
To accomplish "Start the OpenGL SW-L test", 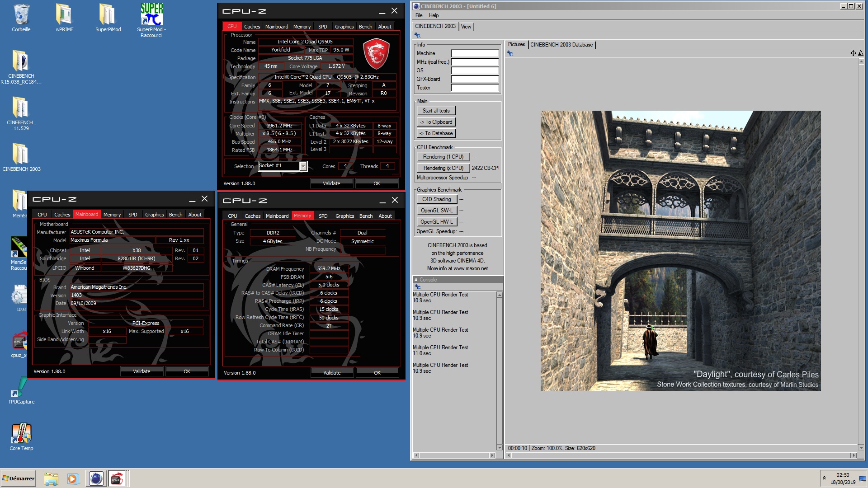I will [437, 211].
